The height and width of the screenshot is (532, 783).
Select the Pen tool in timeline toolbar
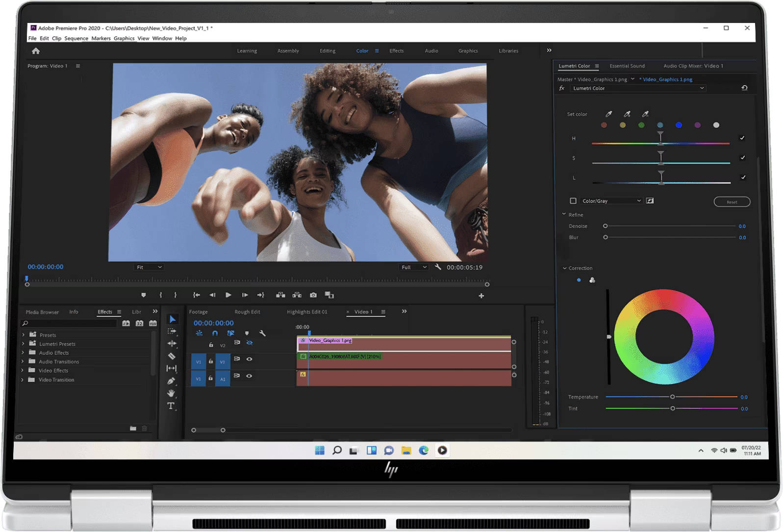pos(171,381)
